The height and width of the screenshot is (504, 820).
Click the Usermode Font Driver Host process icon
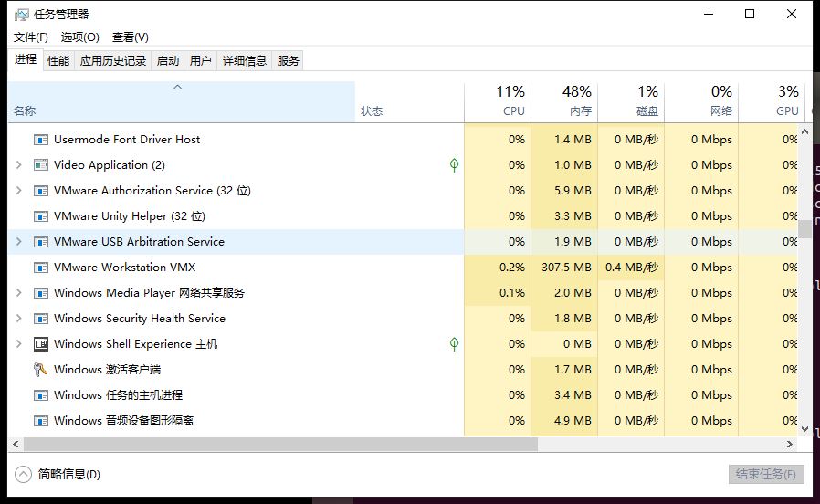(41, 140)
